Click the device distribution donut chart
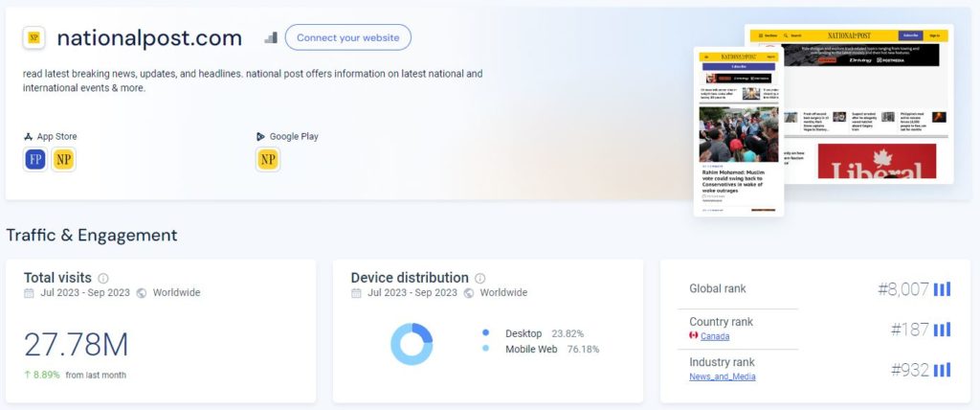Image resolution: width=980 pixels, height=410 pixels. point(412,344)
